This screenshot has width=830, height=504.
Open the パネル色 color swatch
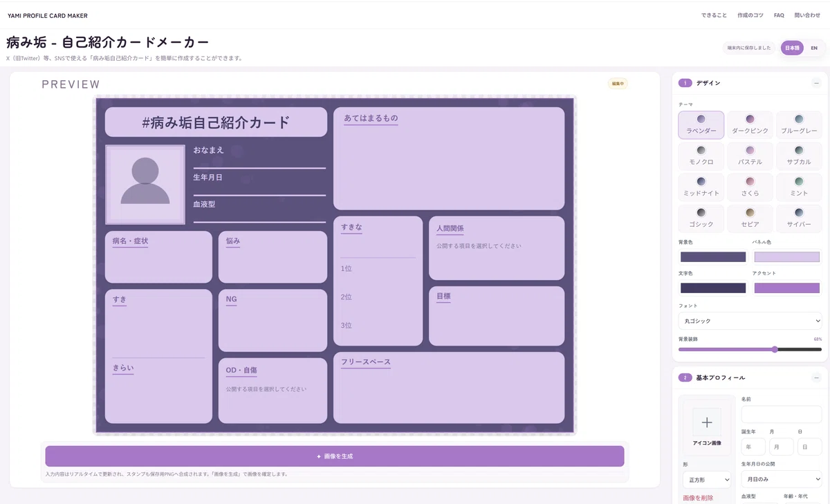(x=786, y=256)
